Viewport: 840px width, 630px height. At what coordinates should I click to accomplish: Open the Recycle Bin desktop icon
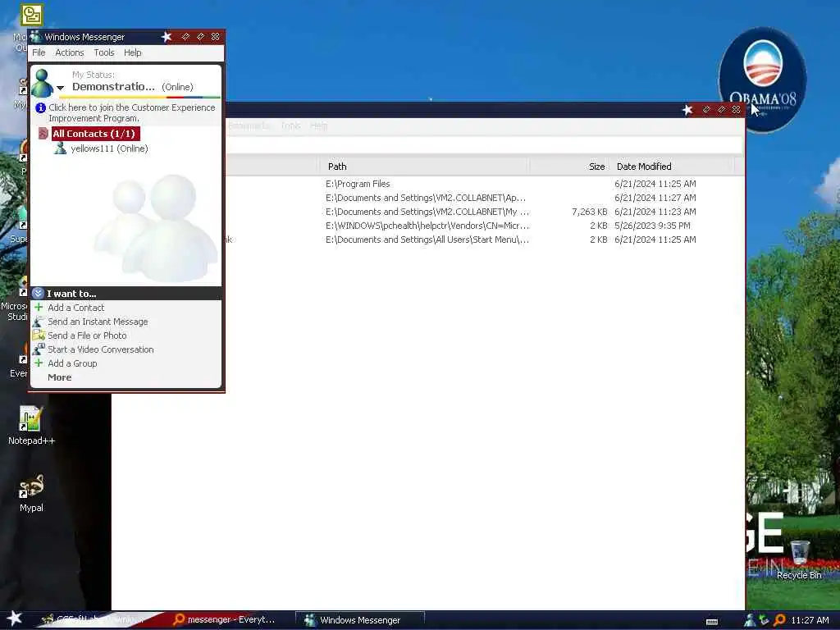pyautogui.click(x=799, y=560)
